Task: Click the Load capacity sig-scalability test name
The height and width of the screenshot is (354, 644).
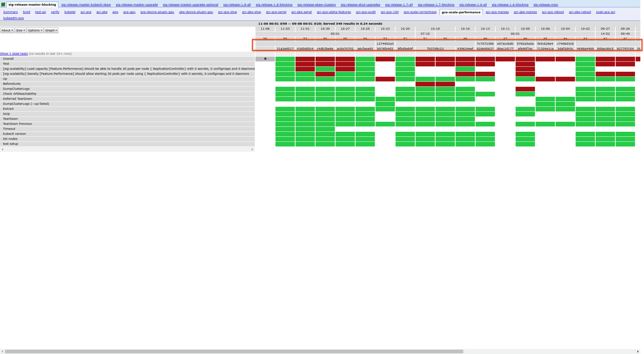Action: point(129,69)
